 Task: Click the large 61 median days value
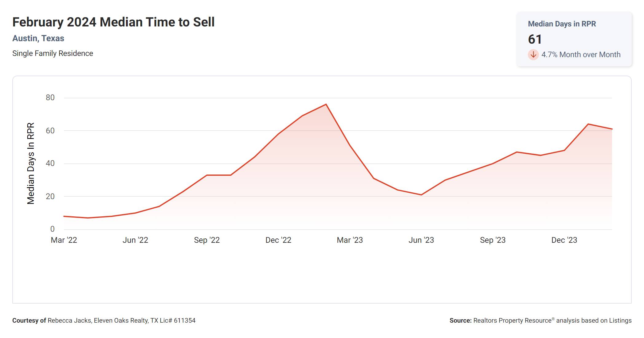coord(535,39)
